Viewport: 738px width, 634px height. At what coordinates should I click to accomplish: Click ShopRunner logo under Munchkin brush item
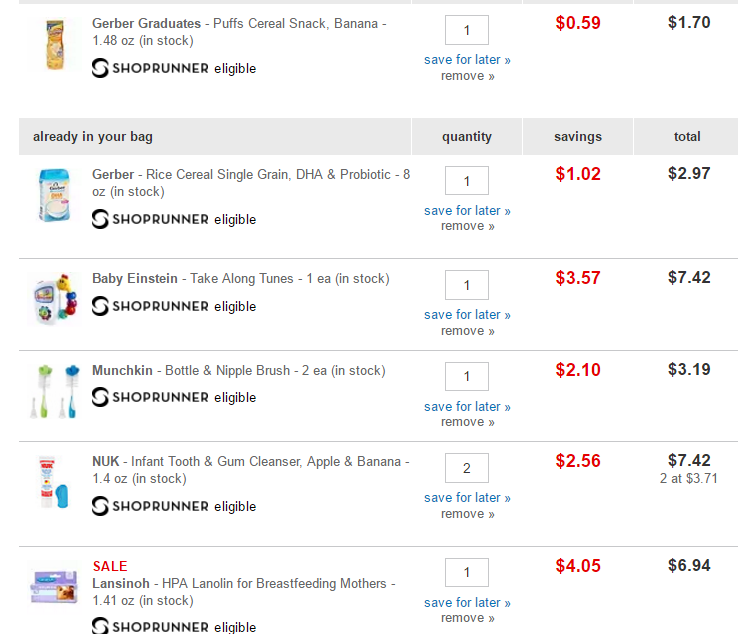click(151, 397)
